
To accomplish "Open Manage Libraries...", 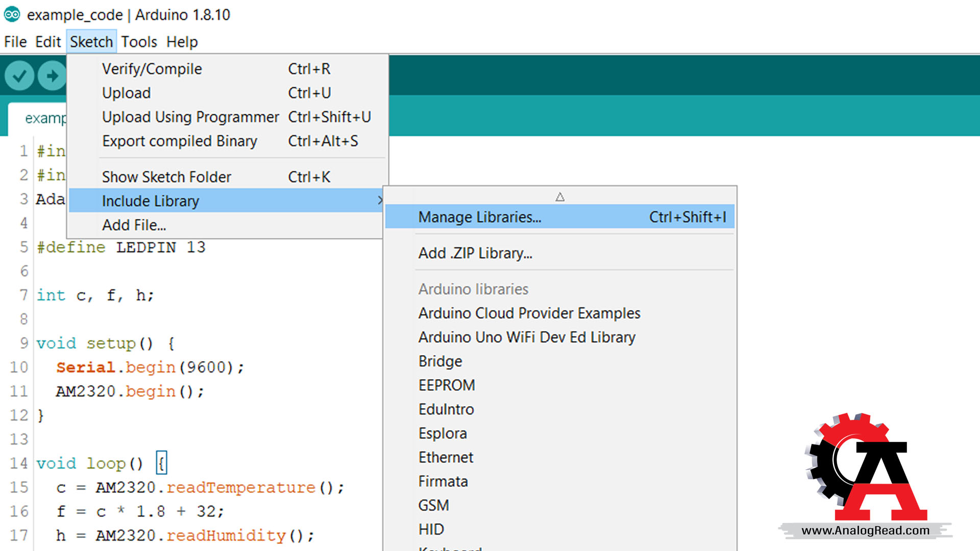I will 559,217.
